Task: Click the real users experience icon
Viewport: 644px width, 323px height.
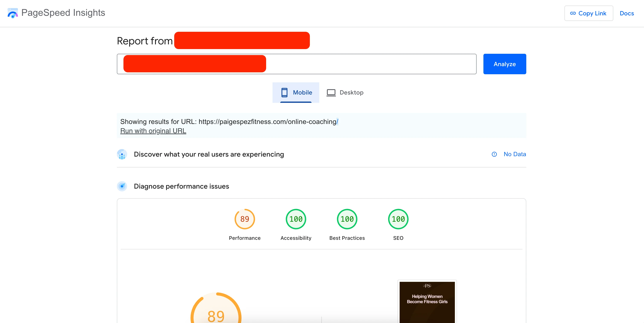Action: [122, 154]
